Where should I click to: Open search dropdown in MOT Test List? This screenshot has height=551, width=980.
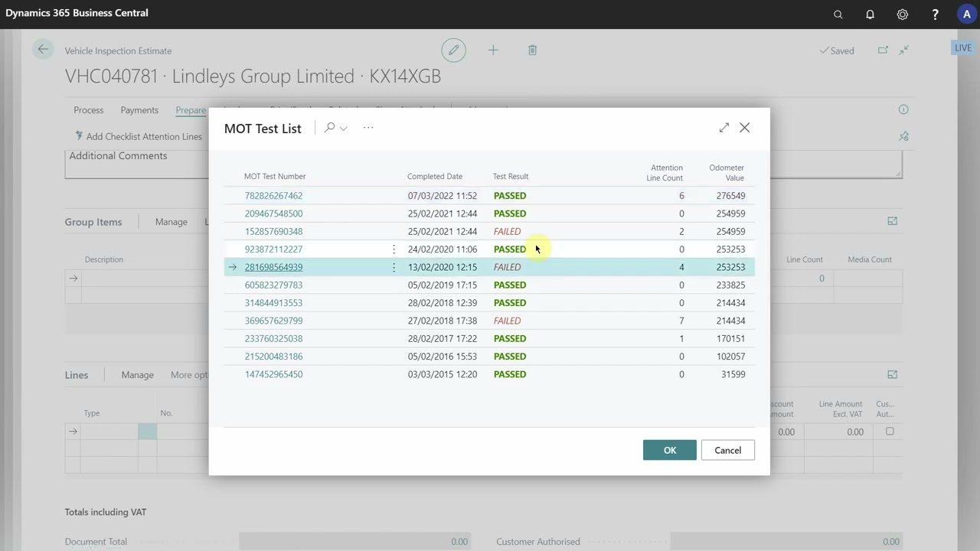point(335,128)
